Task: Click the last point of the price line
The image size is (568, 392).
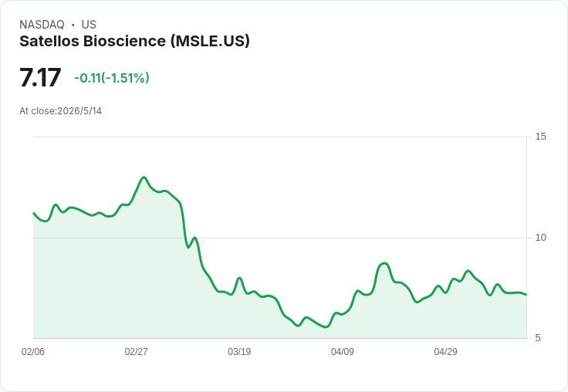Action: (x=526, y=295)
